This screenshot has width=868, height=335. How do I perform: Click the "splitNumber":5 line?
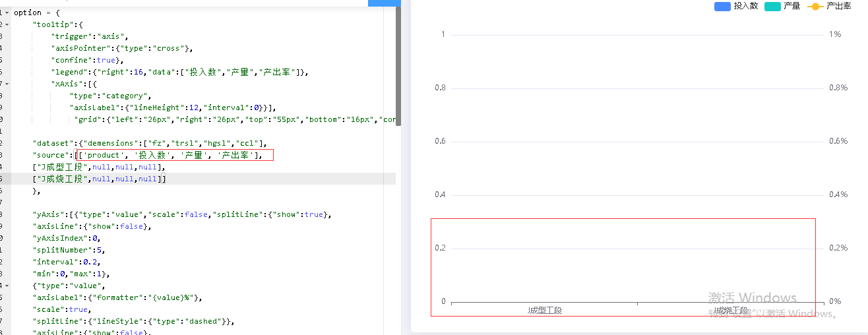point(69,251)
